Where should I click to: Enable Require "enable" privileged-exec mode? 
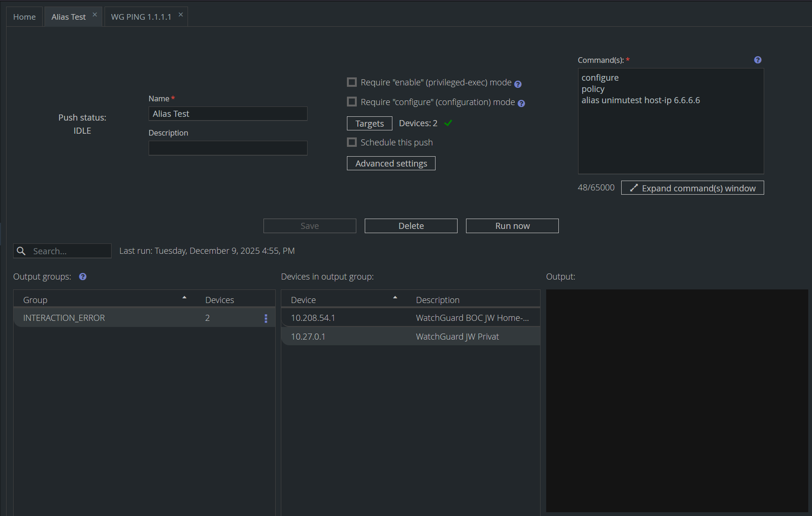[x=352, y=82]
